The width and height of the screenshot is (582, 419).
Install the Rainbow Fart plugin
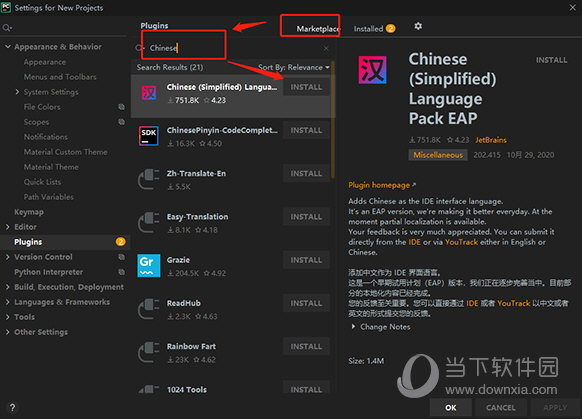click(x=306, y=346)
